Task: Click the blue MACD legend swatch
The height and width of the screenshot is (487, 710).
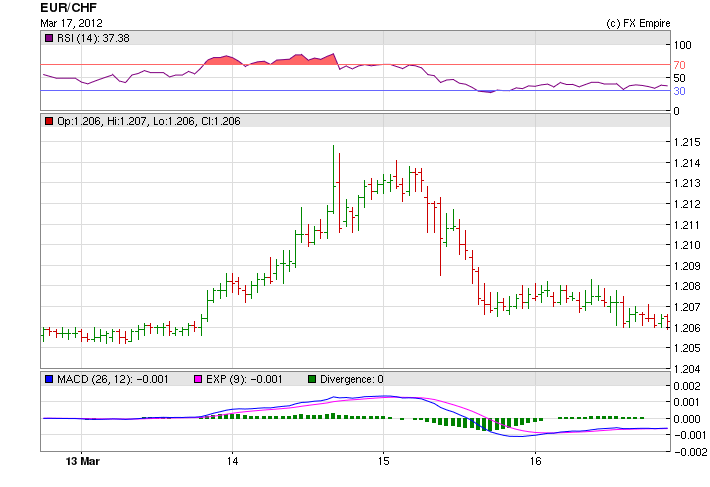Action: (49, 379)
